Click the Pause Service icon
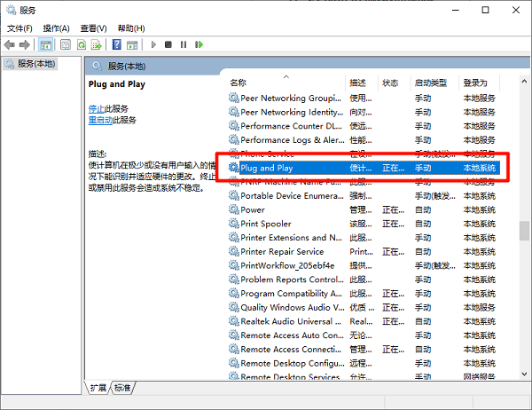The width and height of the screenshot is (532, 410). [184, 44]
